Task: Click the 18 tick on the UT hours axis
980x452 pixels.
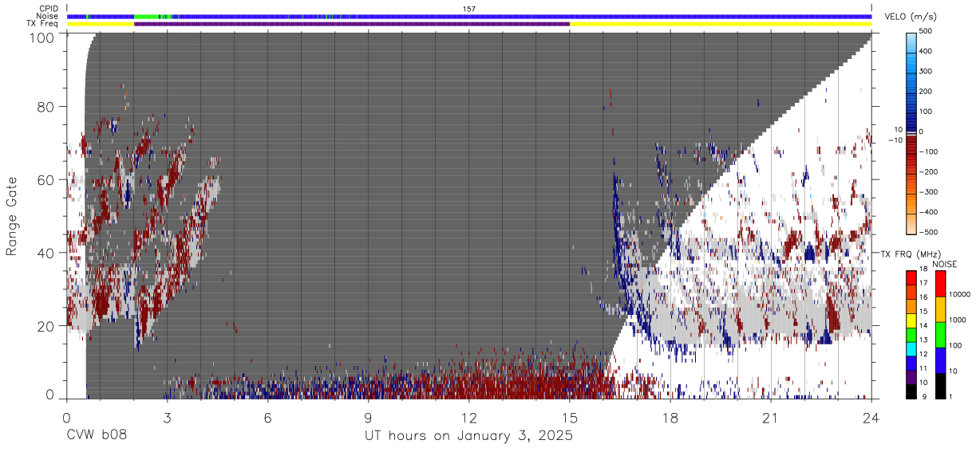Action: point(670,417)
